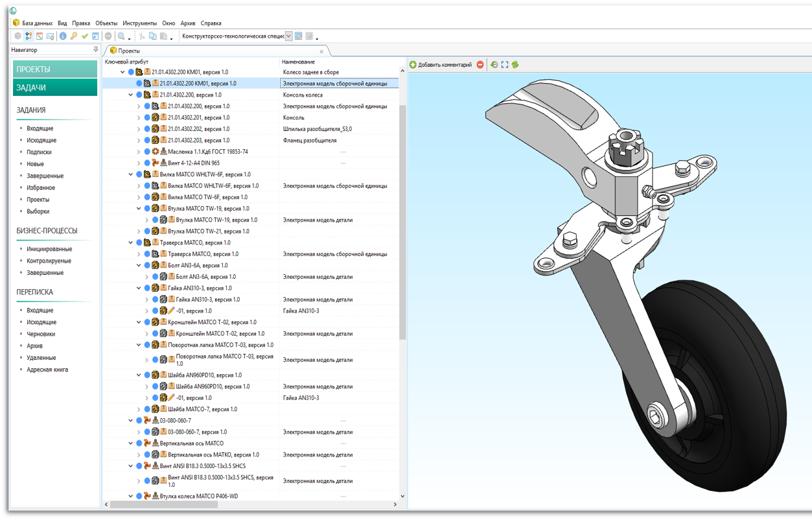Collapse the Траверса MATCO tree node
812x520 pixels.
point(131,242)
